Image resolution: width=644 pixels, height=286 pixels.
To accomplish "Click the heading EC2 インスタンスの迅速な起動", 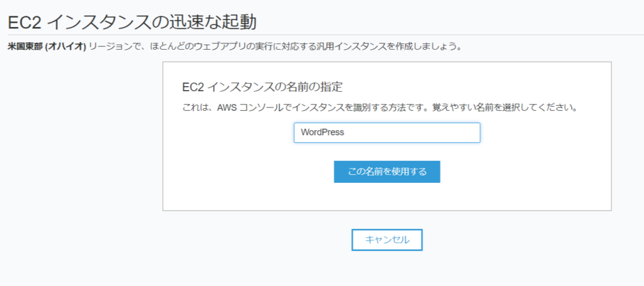I will 132,23.
